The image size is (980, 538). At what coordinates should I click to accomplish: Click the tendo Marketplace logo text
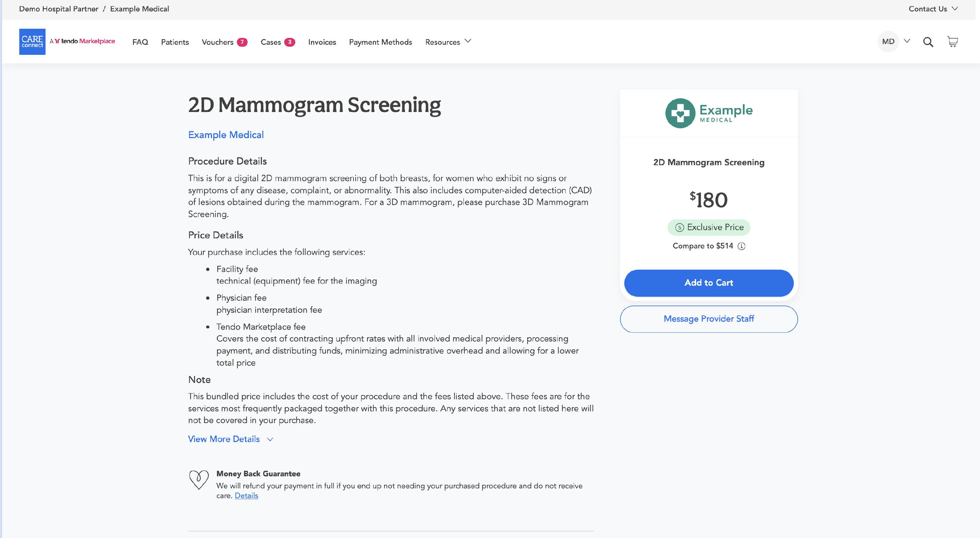point(83,41)
